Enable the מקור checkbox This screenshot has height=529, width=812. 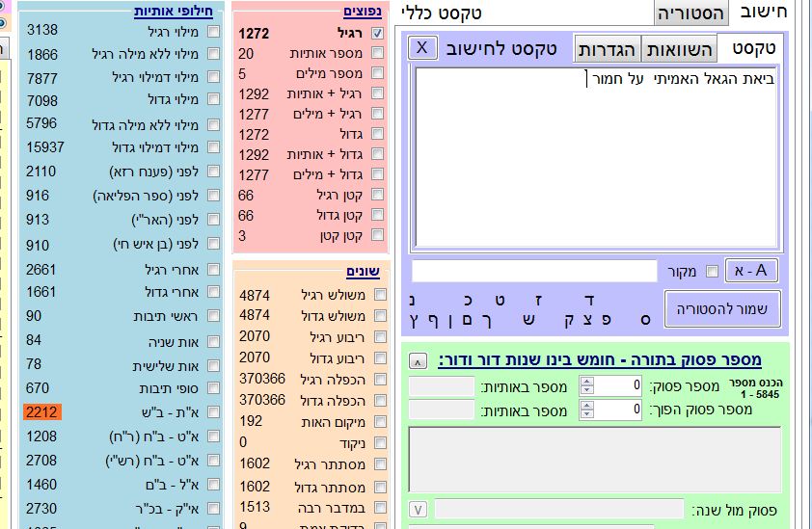[713, 272]
